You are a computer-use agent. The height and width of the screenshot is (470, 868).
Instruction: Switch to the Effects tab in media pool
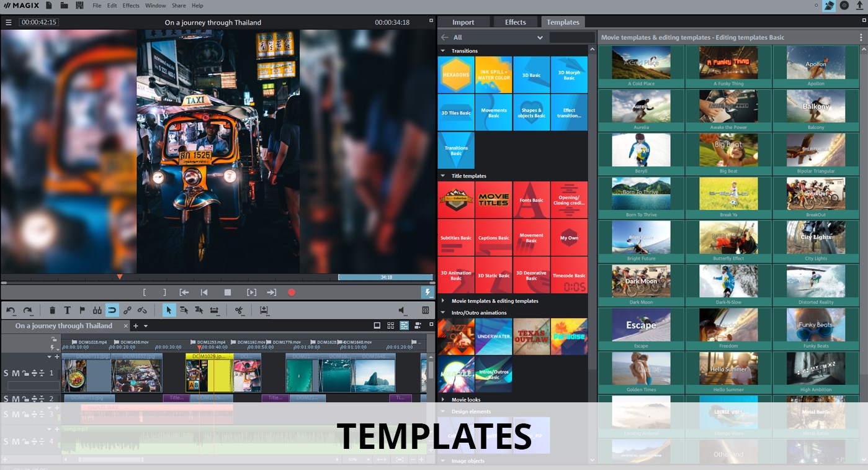pyautogui.click(x=515, y=22)
